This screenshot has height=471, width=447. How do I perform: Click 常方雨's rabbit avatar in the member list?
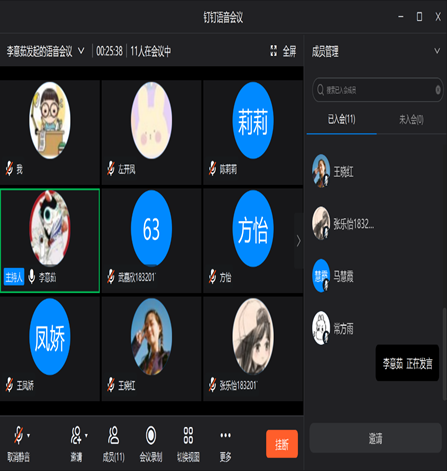pos(321,328)
